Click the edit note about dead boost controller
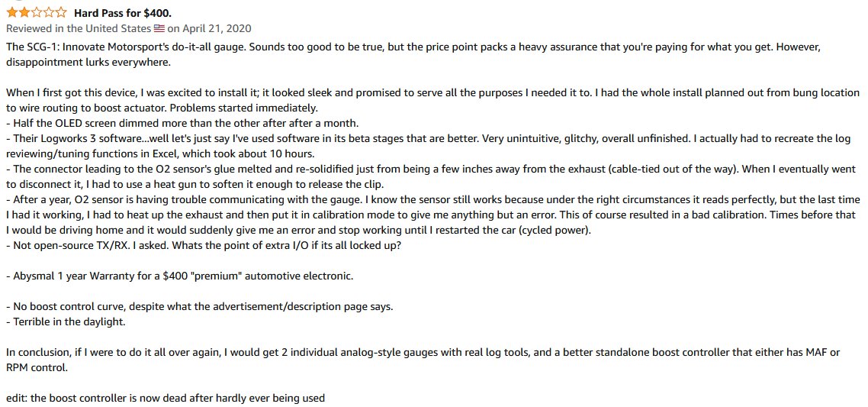Viewport: 868px width, 407px height. pyautogui.click(x=166, y=398)
